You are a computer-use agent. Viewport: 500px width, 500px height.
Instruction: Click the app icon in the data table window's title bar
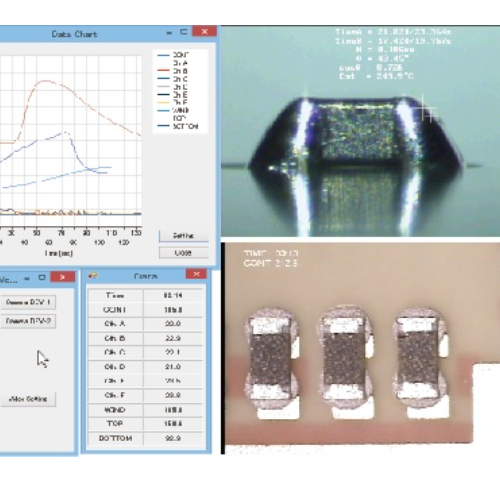(92, 276)
